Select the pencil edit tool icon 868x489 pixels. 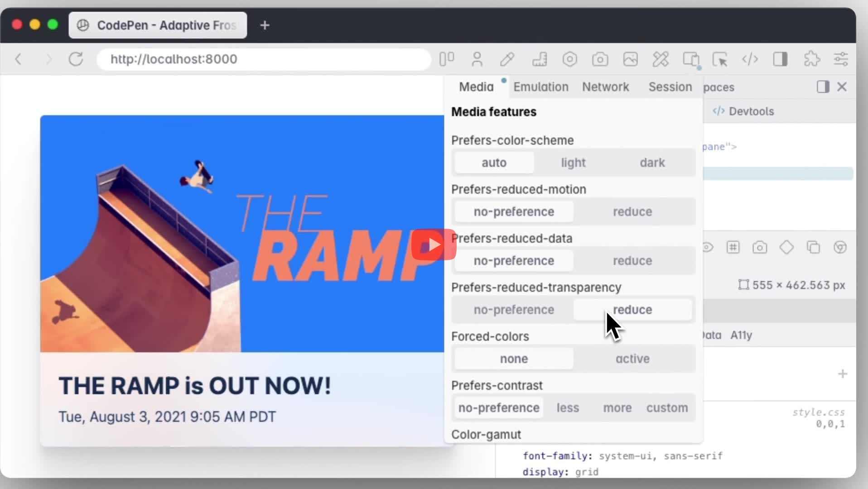click(x=507, y=59)
